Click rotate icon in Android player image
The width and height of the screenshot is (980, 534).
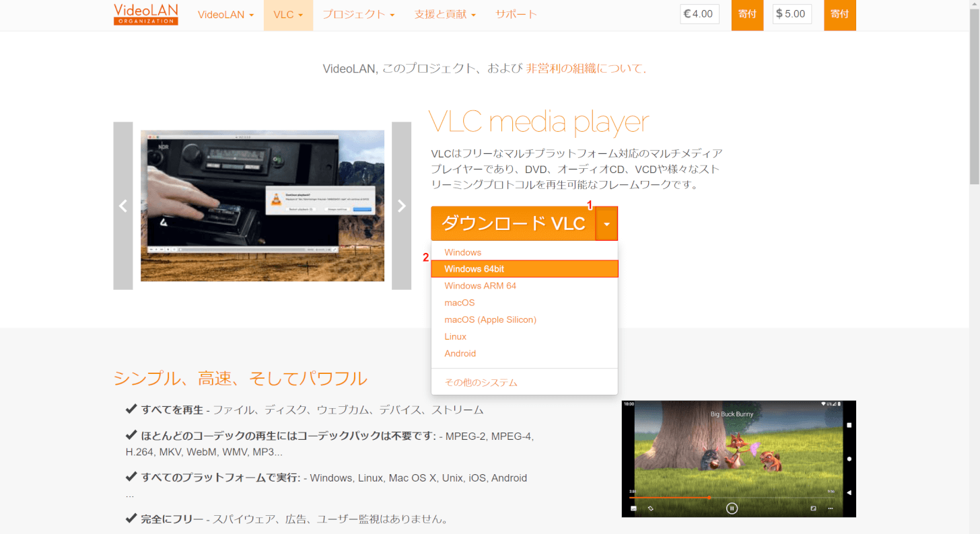651,508
